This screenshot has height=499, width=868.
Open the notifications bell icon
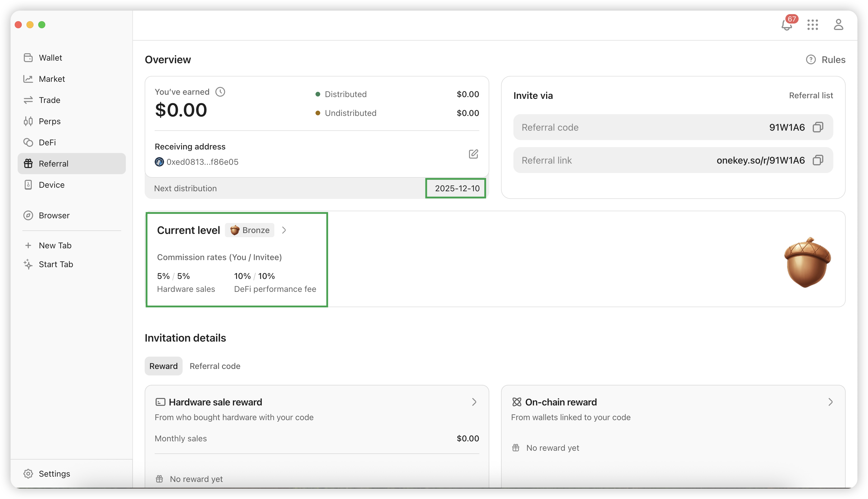click(x=787, y=25)
